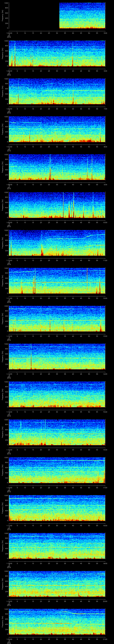Click the 1000 frequency tick on 1:11:00 panel
Image resolution: width=114 pixels, height=644 pixels.
[x=6, y=268]
